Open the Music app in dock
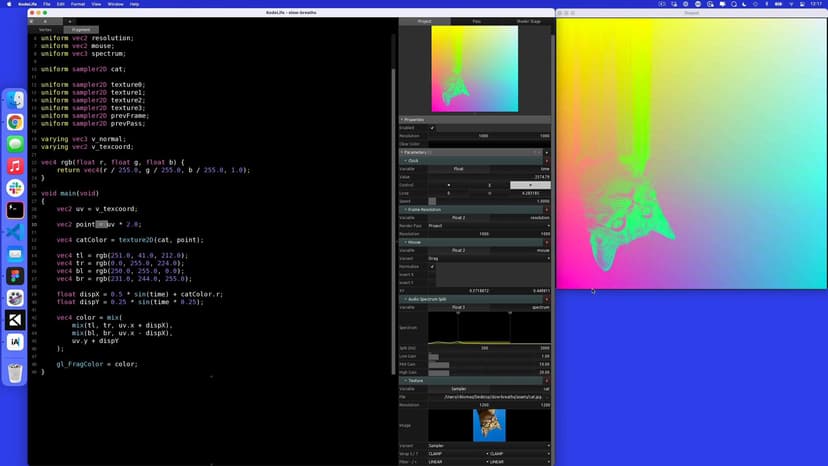Screen dimensions: 828x466 (x=15, y=166)
